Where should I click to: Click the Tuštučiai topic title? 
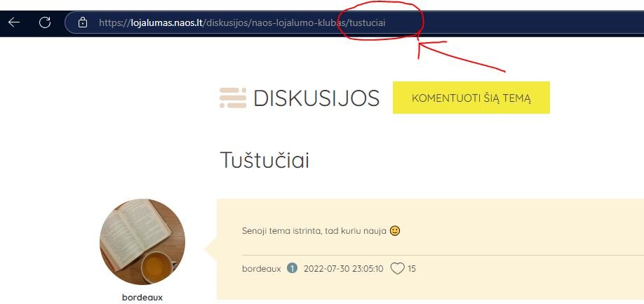tap(264, 160)
